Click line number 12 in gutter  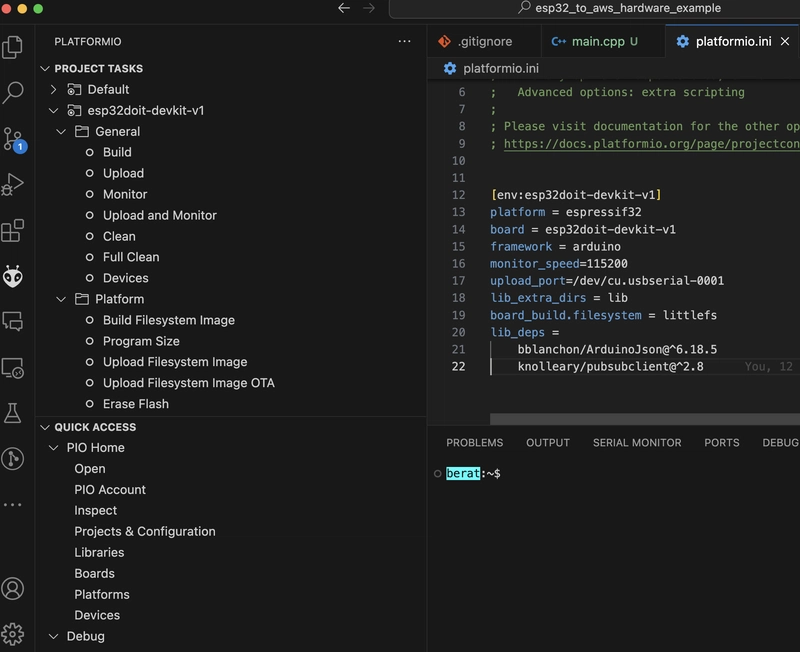pos(458,195)
